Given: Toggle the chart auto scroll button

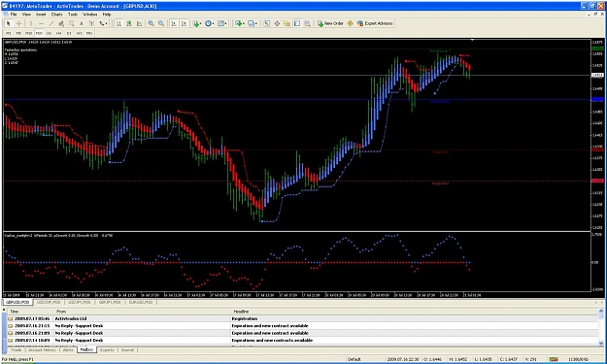Looking at the screenshot, I should 174,23.
